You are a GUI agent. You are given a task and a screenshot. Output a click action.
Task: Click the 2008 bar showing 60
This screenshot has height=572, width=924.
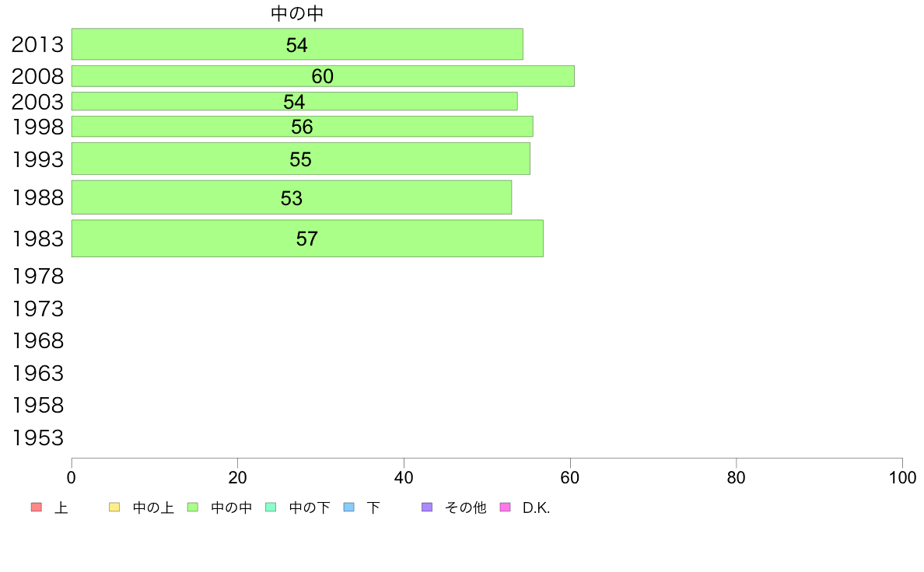click(x=322, y=76)
